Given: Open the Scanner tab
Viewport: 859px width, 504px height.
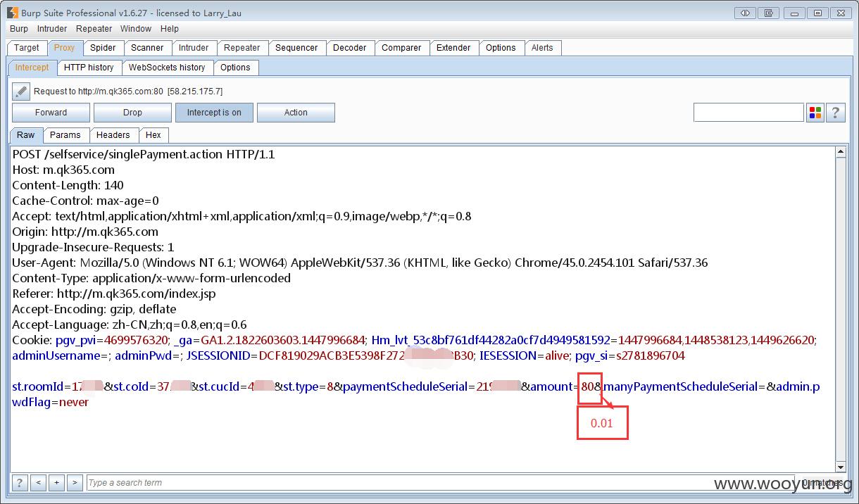Looking at the screenshot, I should click(147, 48).
